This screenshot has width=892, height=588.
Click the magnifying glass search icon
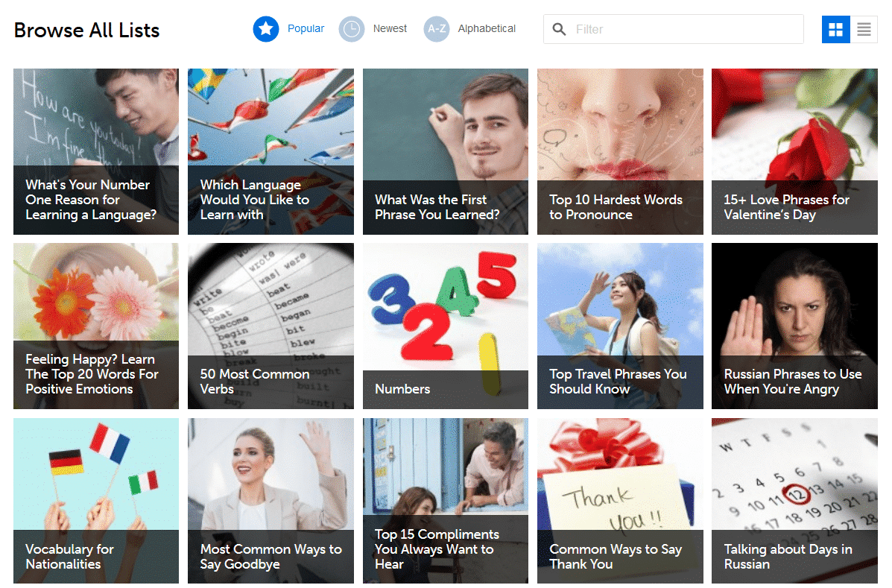click(x=559, y=29)
